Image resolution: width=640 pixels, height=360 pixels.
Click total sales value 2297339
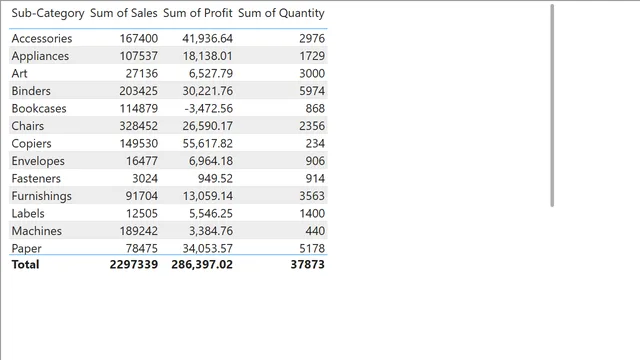coord(133,264)
